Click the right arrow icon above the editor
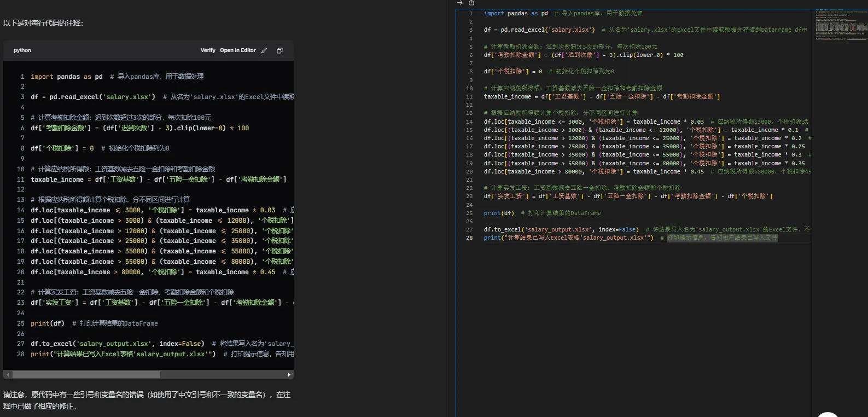868x417 pixels. pyautogui.click(x=460, y=3)
